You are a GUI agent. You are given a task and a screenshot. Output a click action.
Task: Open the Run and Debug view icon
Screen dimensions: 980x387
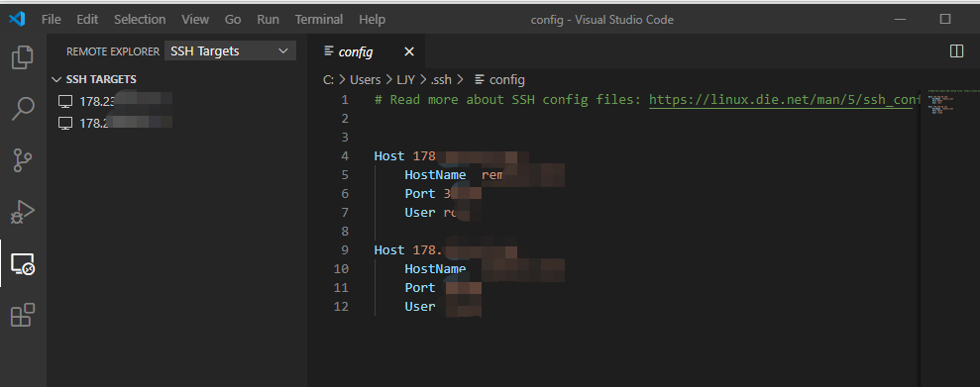tap(23, 212)
